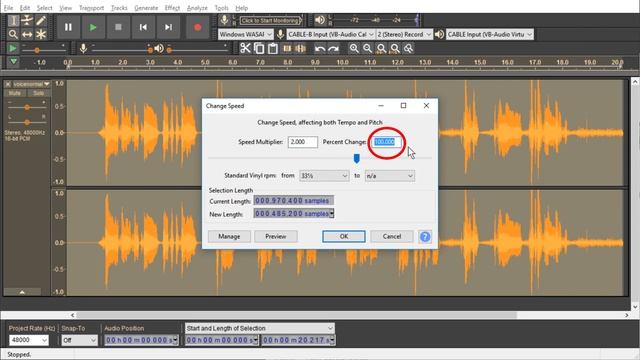Skip to start of project
Screen dimensions: 640x360
click(x=143, y=27)
